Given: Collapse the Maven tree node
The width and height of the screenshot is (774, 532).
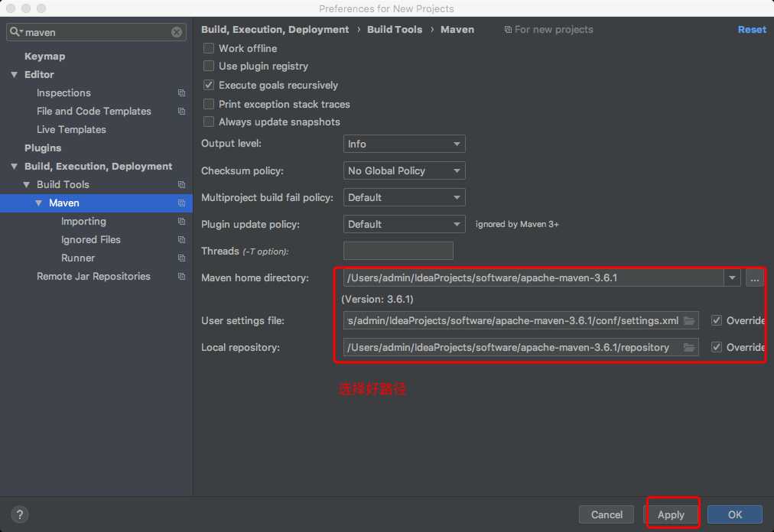Looking at the screenshot, I should click(38, 203).
